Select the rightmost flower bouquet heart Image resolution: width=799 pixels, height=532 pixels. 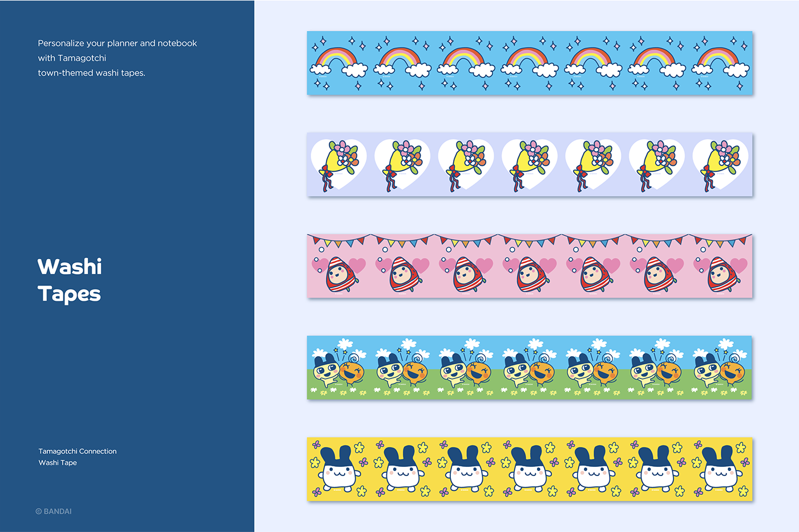pyautogui.click(x=720, y=164)
